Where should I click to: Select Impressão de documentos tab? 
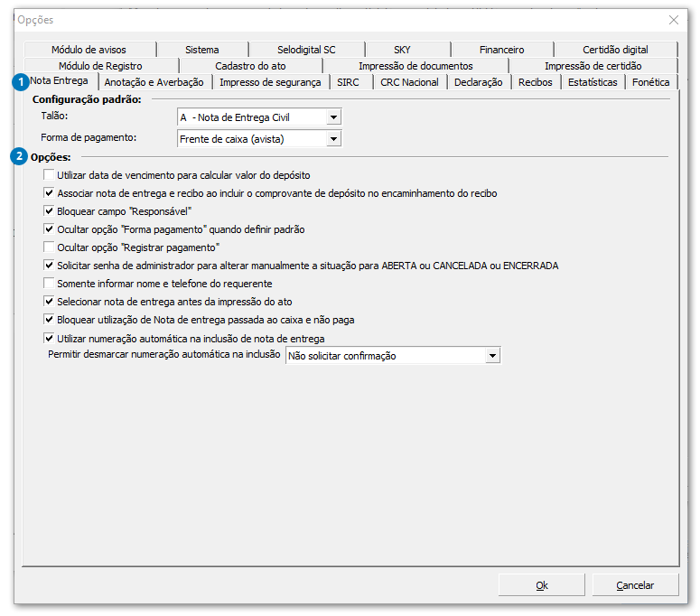(415, 66)
